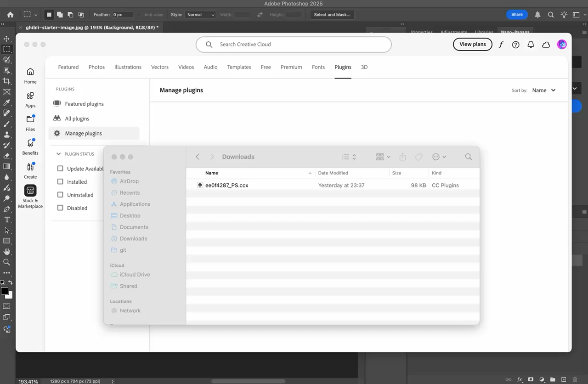
Task: Click the add layer mask icon
Action: point(531,379)
